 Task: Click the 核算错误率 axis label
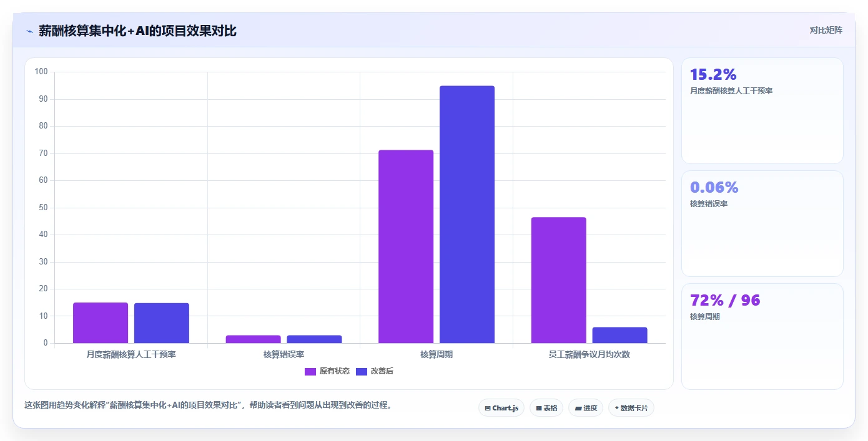(x=284, y=354)
